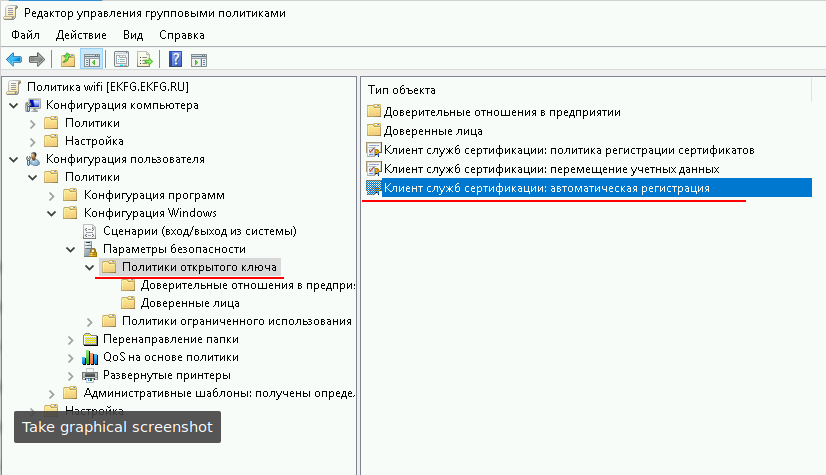Toggle the show/hide console tree icon
Image resolution: width=826 pixels, height=475 pixels.
coord(91,60)
